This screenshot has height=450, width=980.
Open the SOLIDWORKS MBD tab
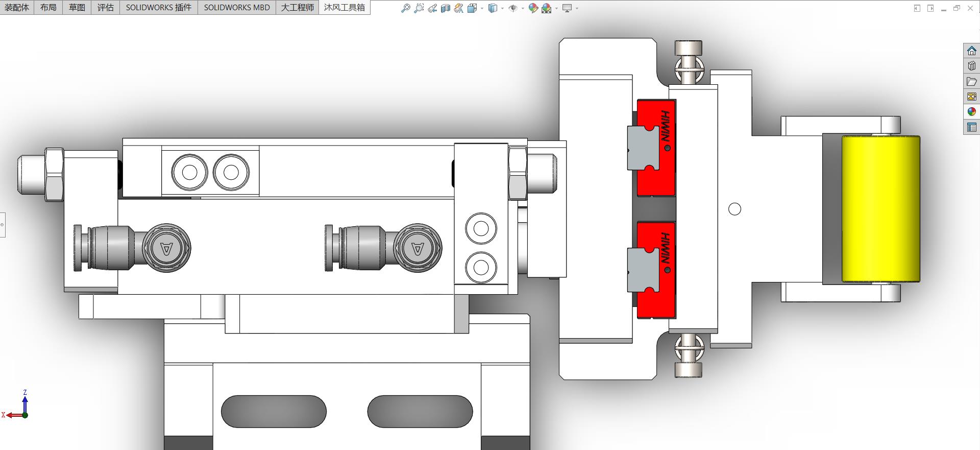pos(237,7)
